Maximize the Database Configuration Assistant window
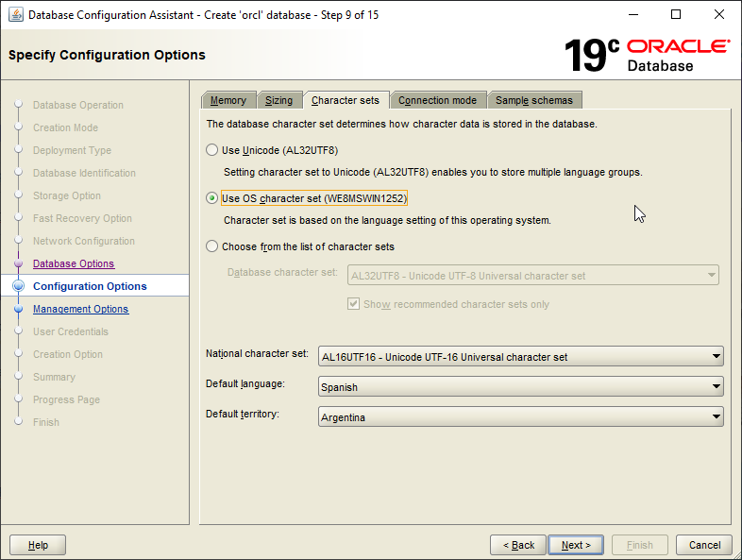 point(676,15)
